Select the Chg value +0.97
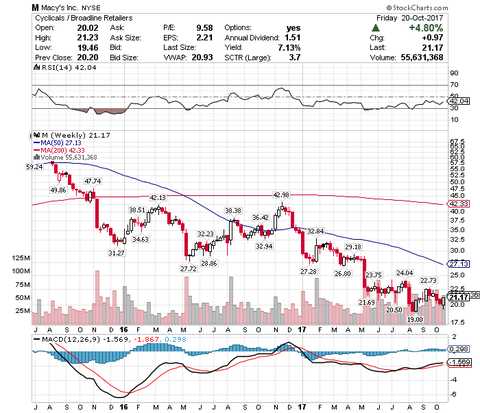The width and height of the screenshot is (480, 413). click(432, 38)
